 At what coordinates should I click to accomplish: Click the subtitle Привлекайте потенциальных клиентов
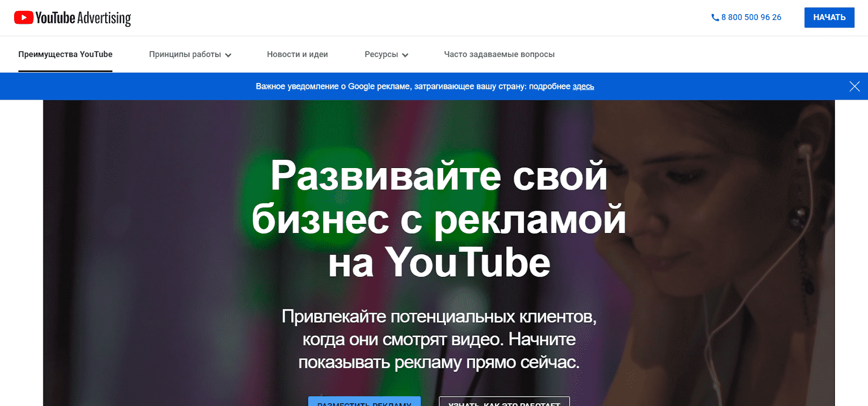pyautogui.click(x=439, y=339)
